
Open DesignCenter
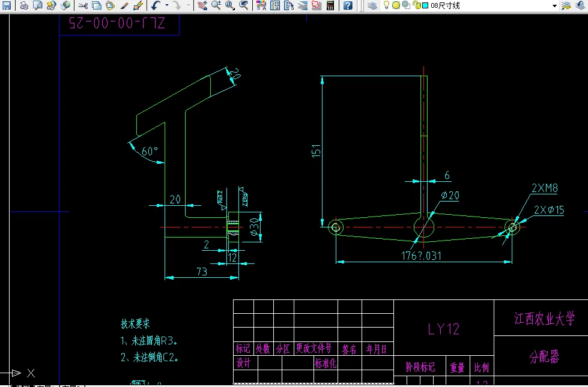[x=275, y=5]
